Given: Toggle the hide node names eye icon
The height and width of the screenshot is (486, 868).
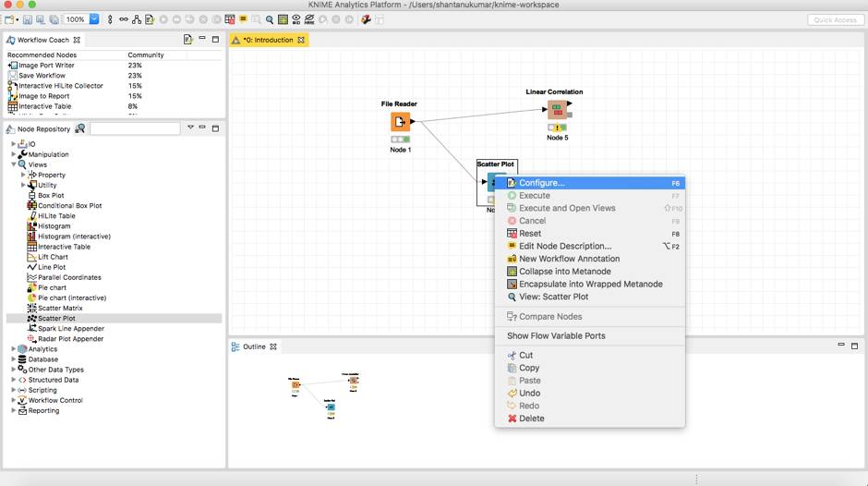Looking at the screenshot, I should pyautogui.click(x=309, y=19).
